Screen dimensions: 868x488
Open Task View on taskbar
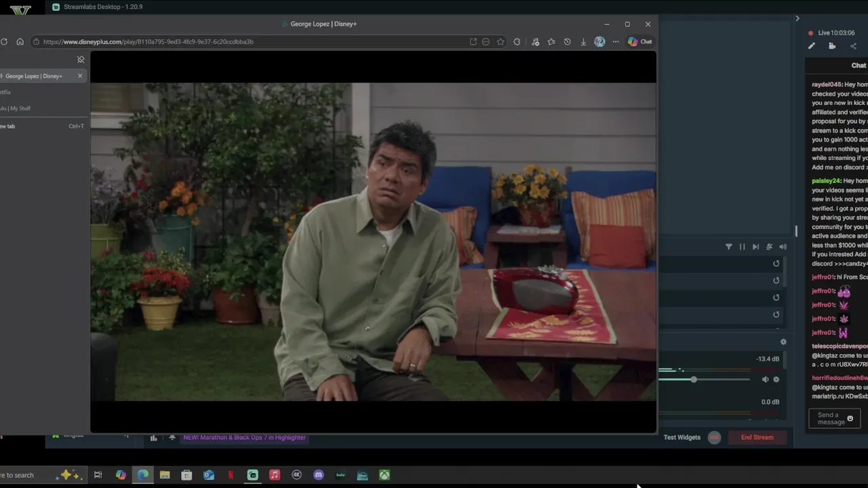click(98, 475)
